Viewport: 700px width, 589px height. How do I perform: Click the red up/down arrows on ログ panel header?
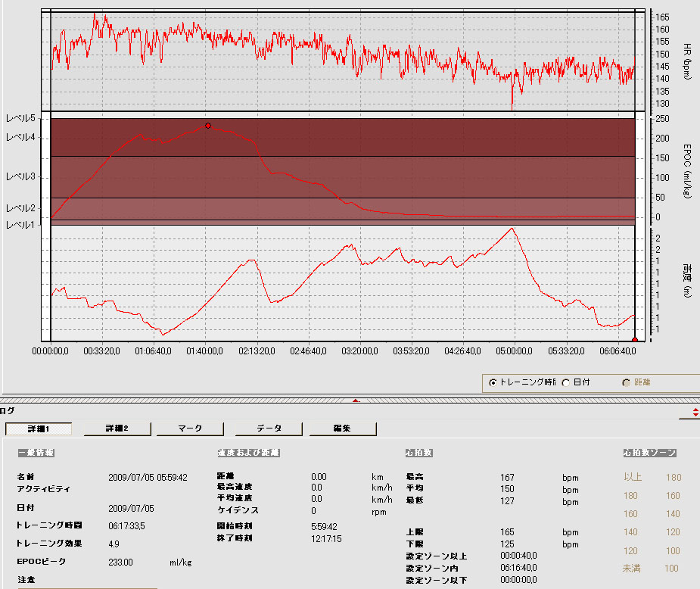click(x=695, y=412)
